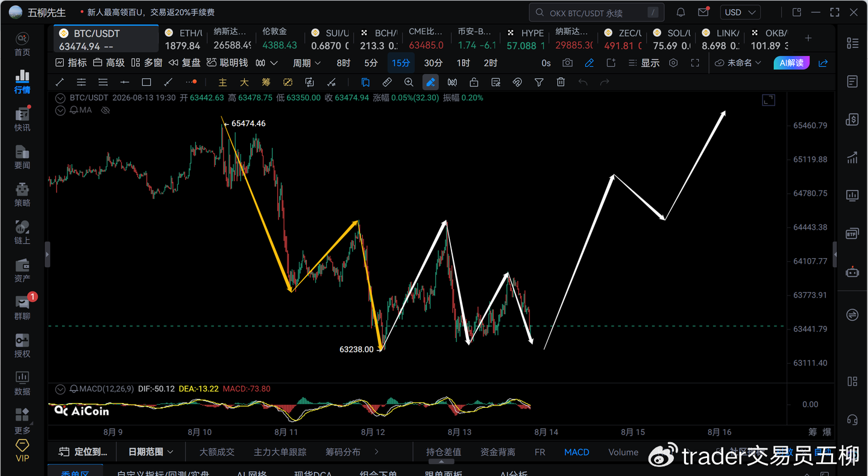
Task: Take a chart screenshot with camera icon
Action: coord(567,63)
